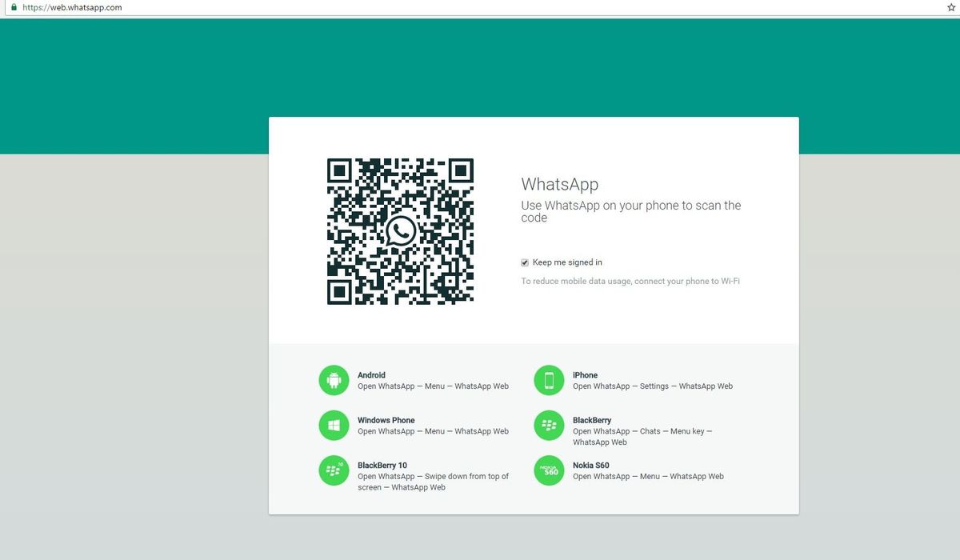The height and width of the screenshot is (560, 960).
Task: Click the iPhone device icon
Action: pos(549,380)
